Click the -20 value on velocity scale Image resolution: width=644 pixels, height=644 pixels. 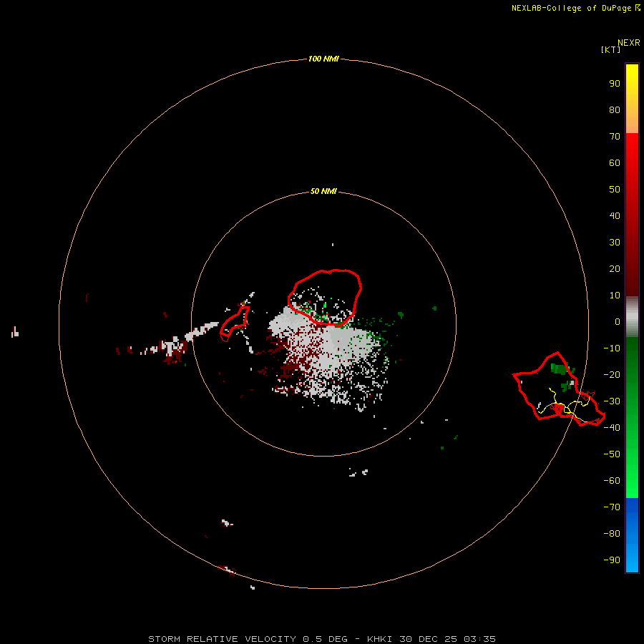(612, 374)
